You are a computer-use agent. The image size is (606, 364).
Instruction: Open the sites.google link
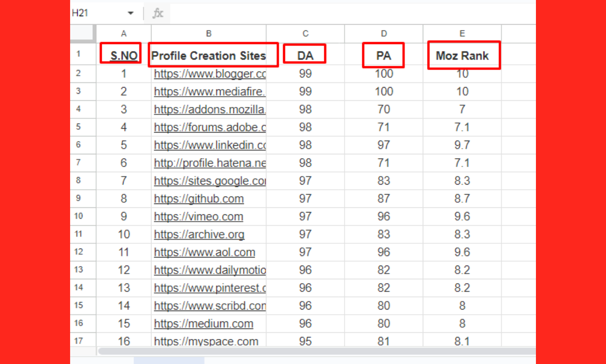pos(210,181)
